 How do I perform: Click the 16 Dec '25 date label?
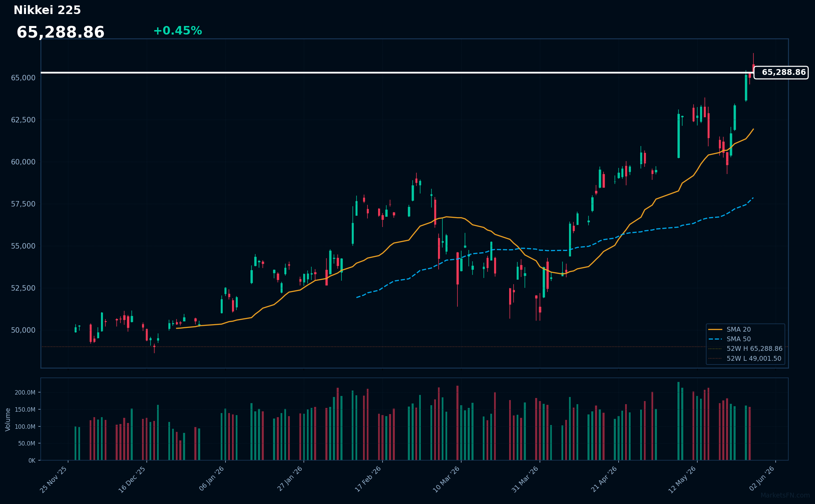tap(132, 480)
